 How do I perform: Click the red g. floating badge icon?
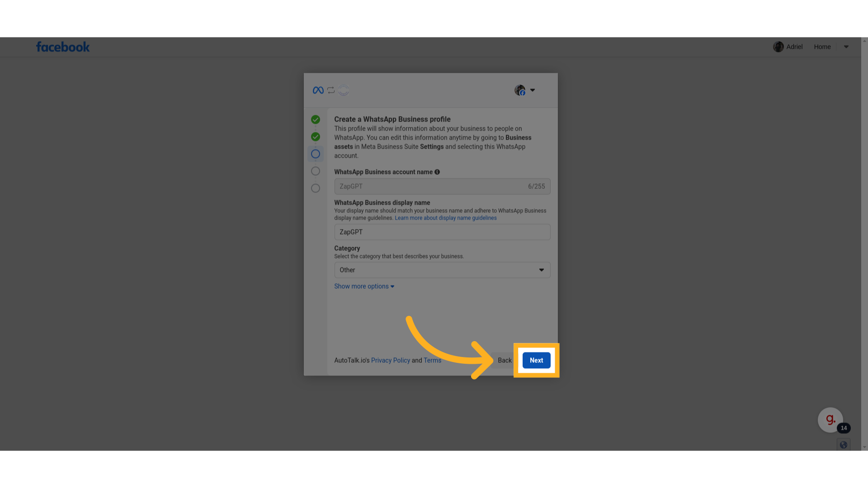[830, 420]
